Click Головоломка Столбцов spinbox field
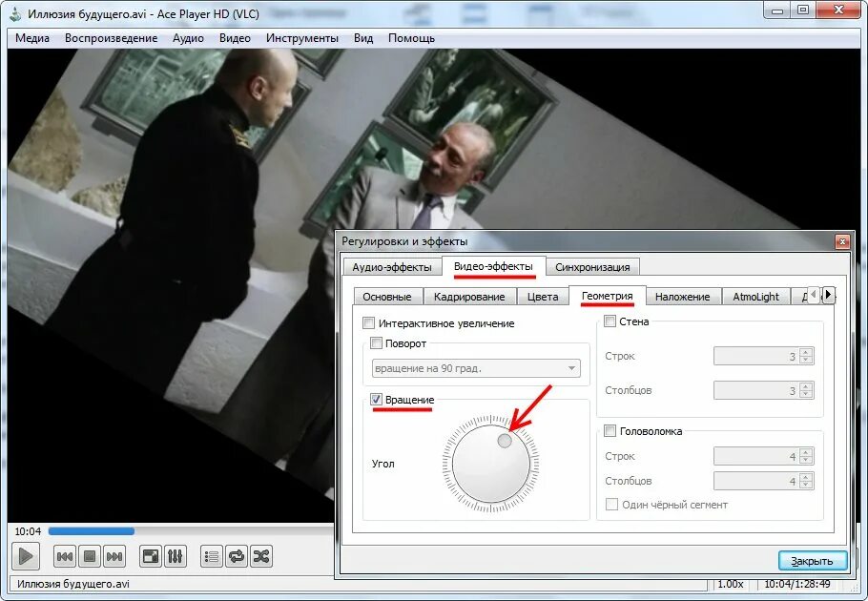Image resolution: width=868 pixels, height=601 pixels. 763,481
